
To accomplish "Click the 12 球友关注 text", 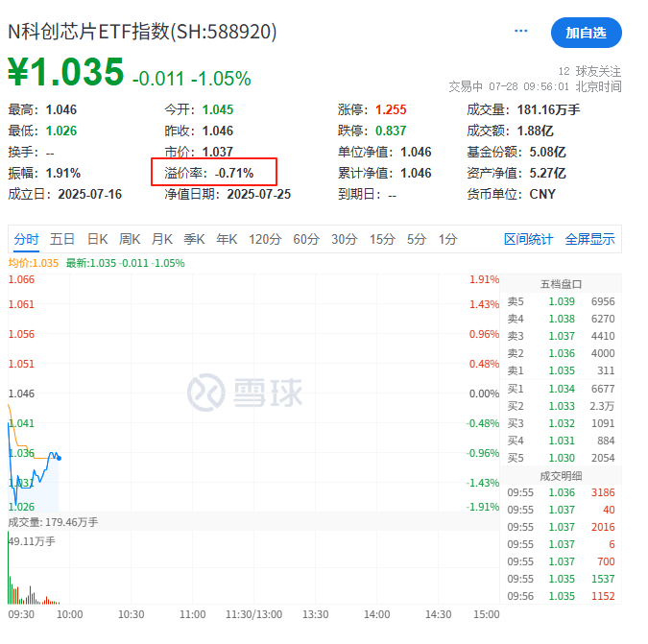I will [x=589, y=71].
